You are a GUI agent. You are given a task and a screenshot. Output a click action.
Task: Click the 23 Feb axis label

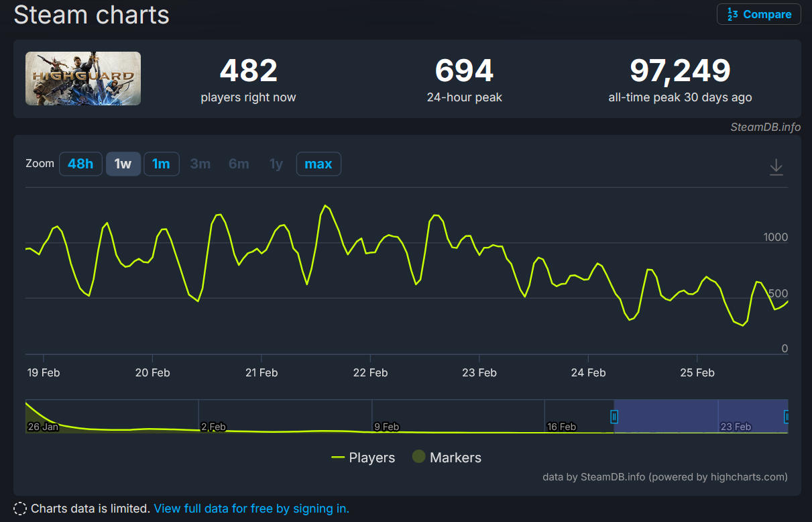point(479,372)
